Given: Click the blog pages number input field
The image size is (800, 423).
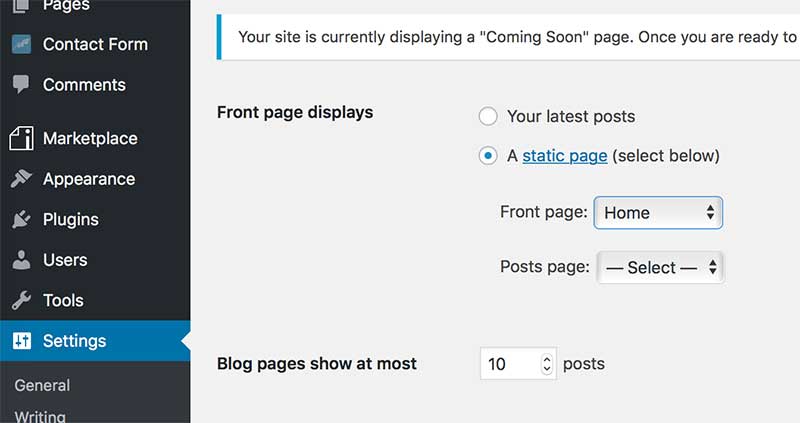Looking at the screenshot, I should pyautogui.click(x=509, y=364).
